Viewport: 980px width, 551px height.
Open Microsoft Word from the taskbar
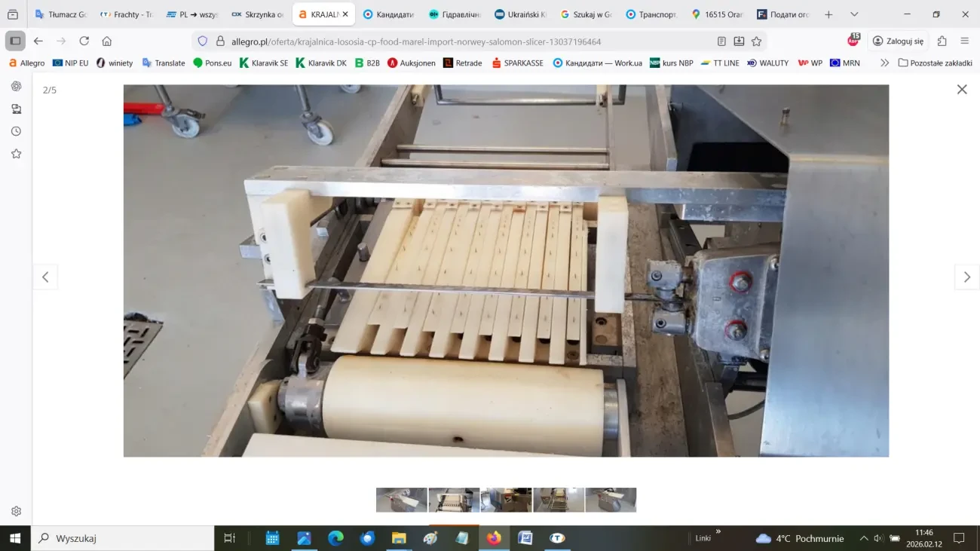pyautogui.click(x=525, y=538)
